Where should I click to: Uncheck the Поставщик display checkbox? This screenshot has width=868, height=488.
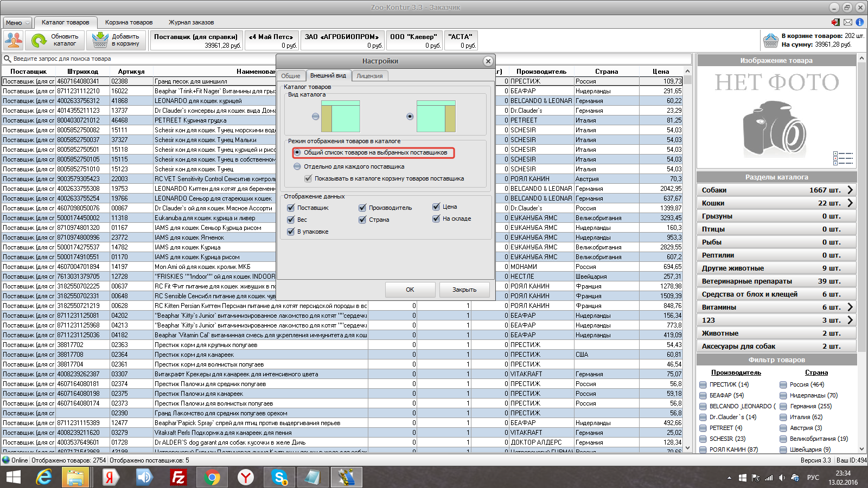(x=291, y=208)
